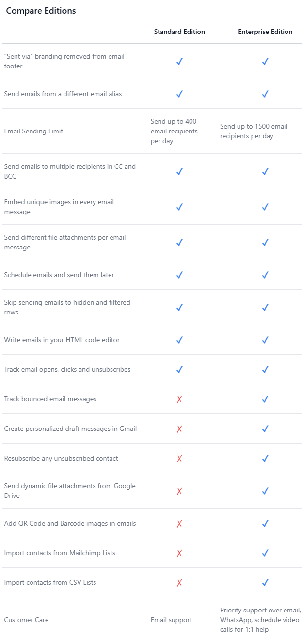Select the Standard Edition column header

point(179,32)
